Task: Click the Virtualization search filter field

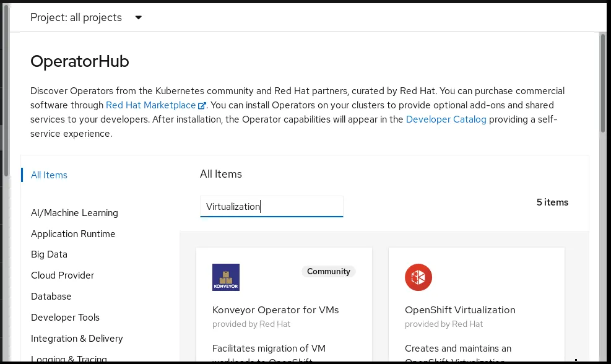Action: (271, 207)
